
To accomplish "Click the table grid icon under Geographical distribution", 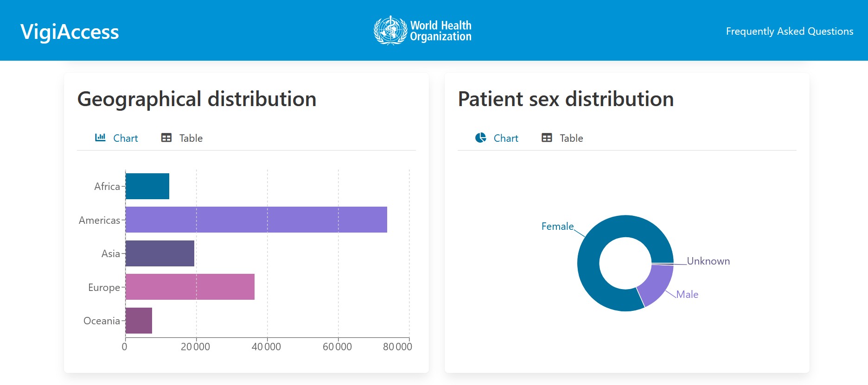I will (x=166, y=138).
